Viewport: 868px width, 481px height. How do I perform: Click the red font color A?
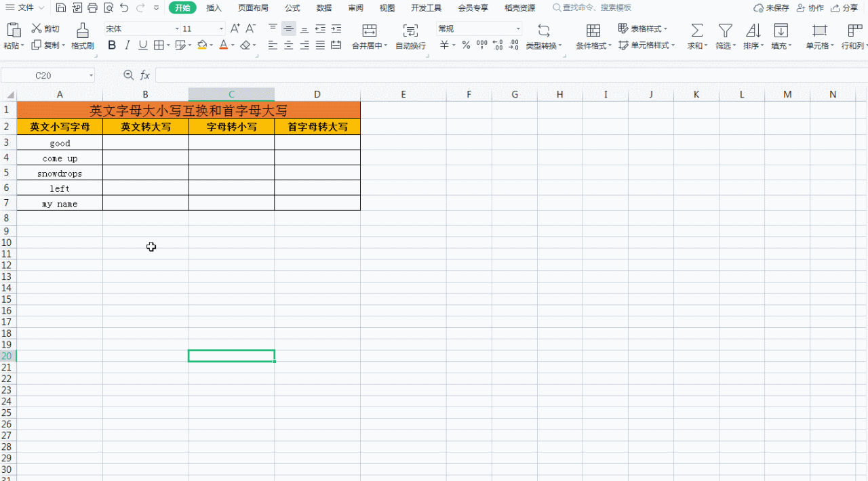(x=223, y=45)
